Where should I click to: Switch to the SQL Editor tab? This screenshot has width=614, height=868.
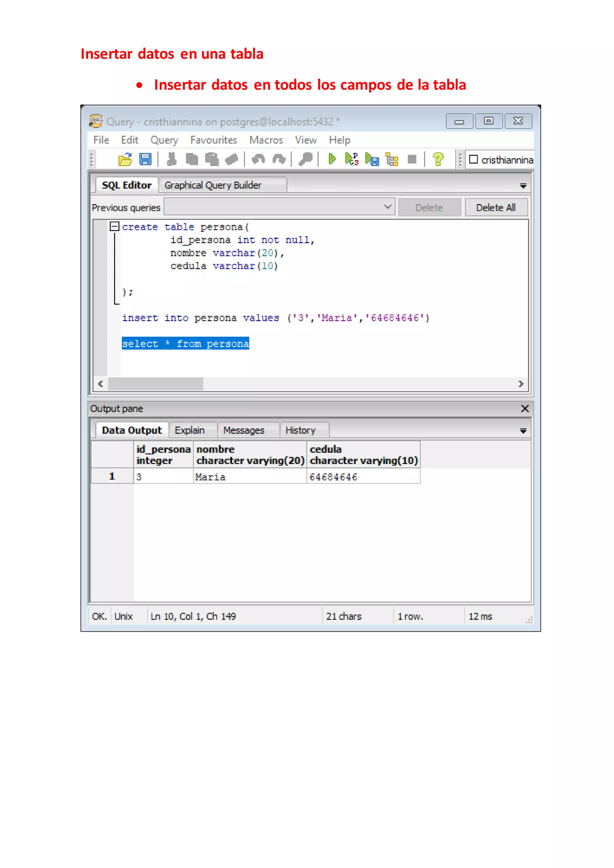click(127, 185)
